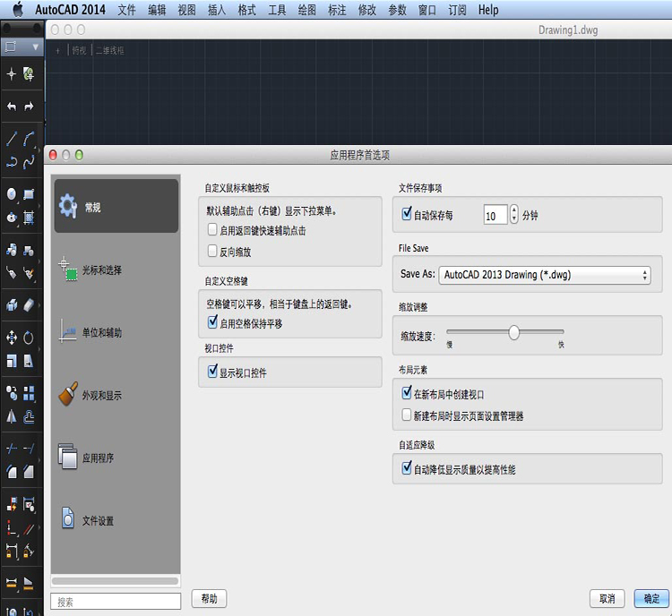The height and width of the screenshot is (616, 672).
Task: Select the Spline tool
Action: [29, 162]
